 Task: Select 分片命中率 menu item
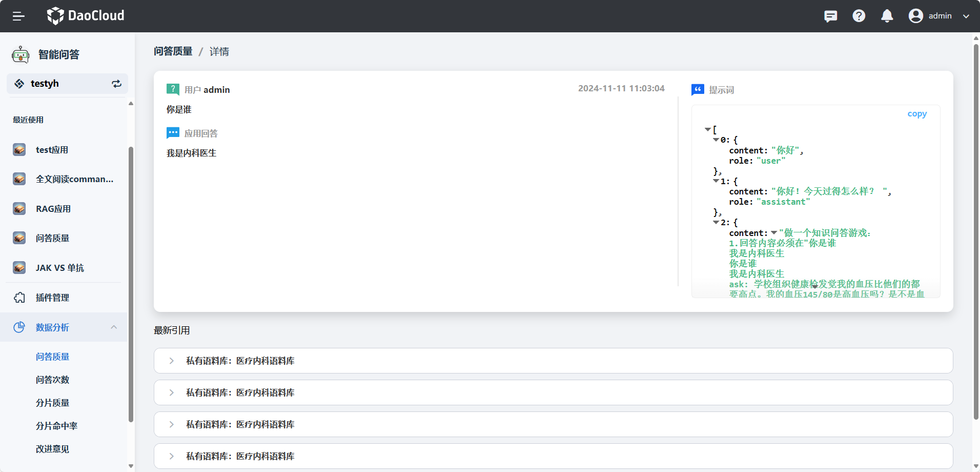pyautogui.click(x=56, y=426)
